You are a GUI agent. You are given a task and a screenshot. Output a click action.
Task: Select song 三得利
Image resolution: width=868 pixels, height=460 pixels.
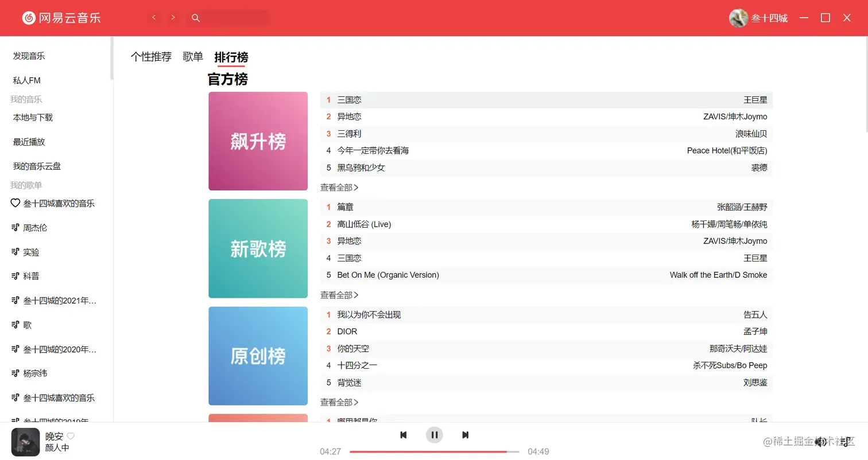point(349,134)
